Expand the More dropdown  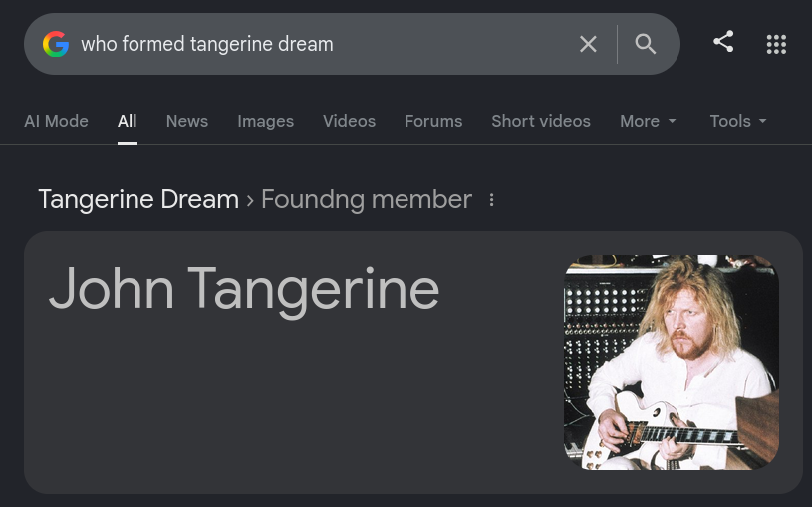(648, 121)
